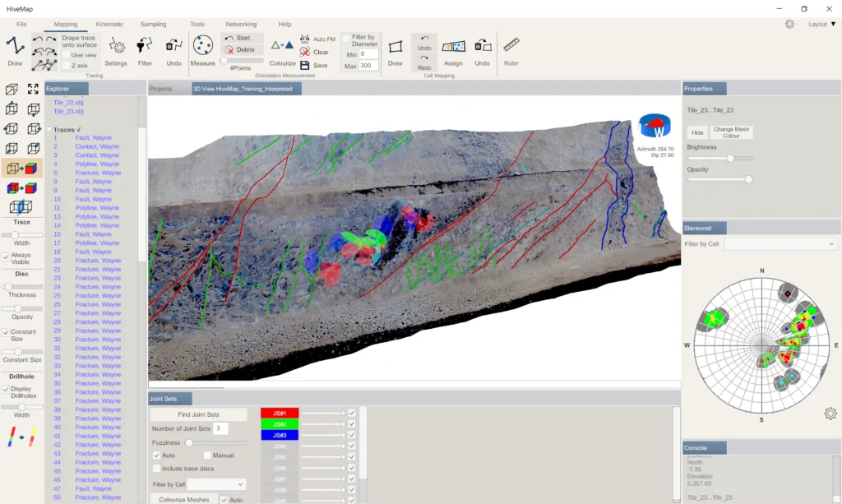
Task: Open Joint Sets Filter by Cell dropdown
Action: [216, 484]
